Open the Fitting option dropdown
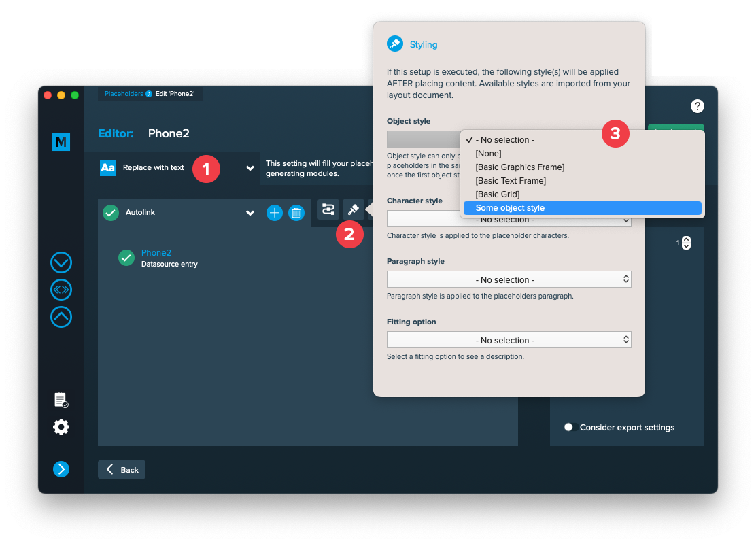 coord(509,340)
